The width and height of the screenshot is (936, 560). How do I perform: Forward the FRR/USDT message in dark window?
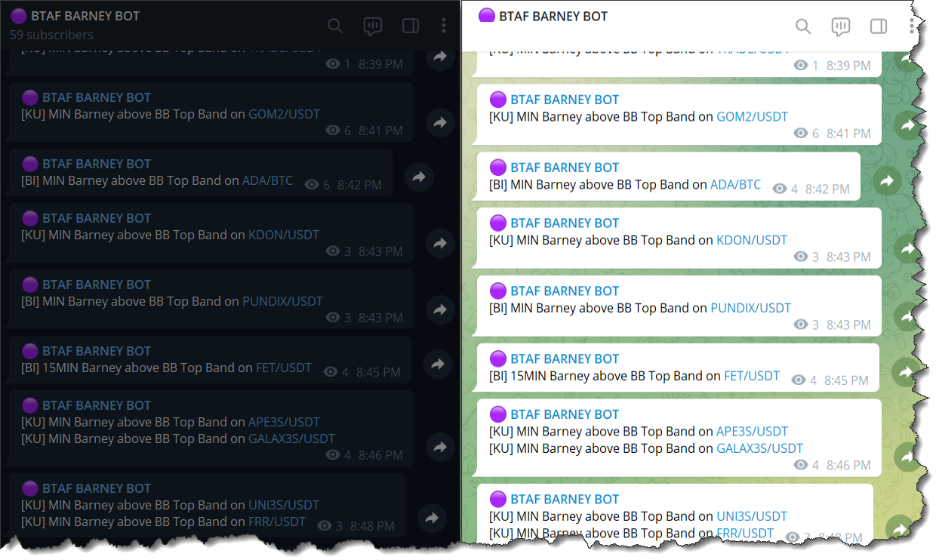pyautogui.click(x=432, y=518)
